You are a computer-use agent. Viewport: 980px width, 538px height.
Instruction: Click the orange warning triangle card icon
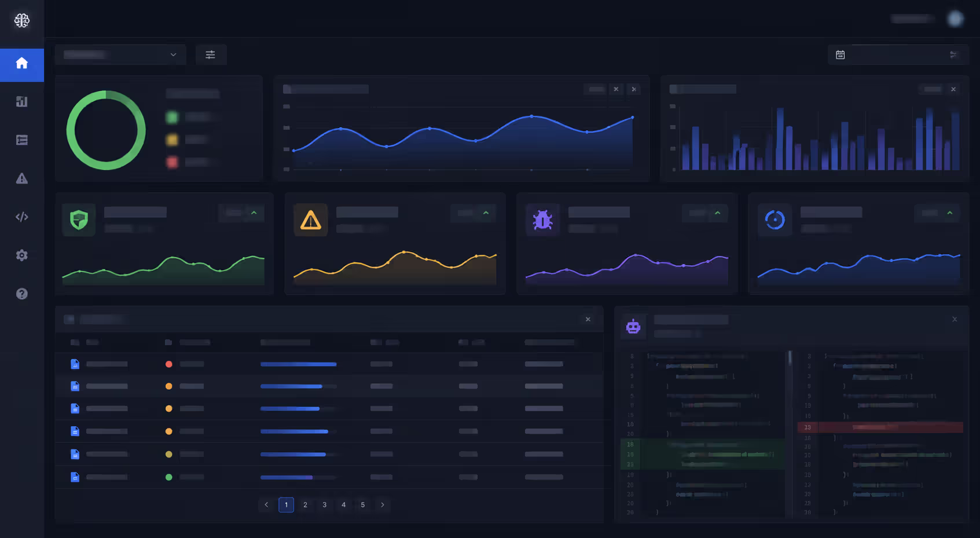click(311, 219)
